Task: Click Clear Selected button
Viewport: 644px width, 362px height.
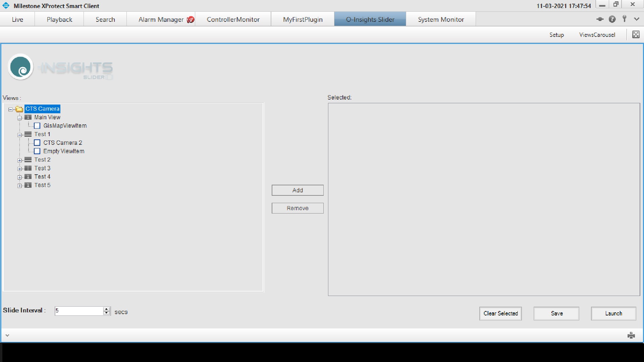Action: tap(500, 313)
